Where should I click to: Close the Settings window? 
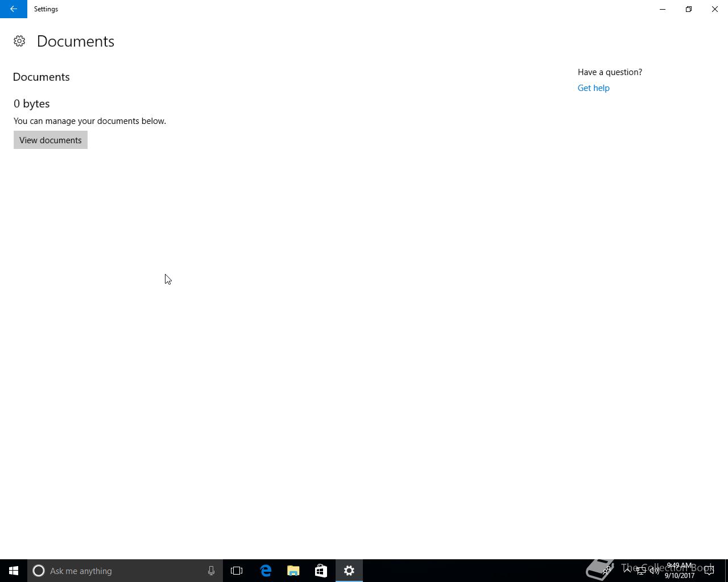tap(715, 9)
